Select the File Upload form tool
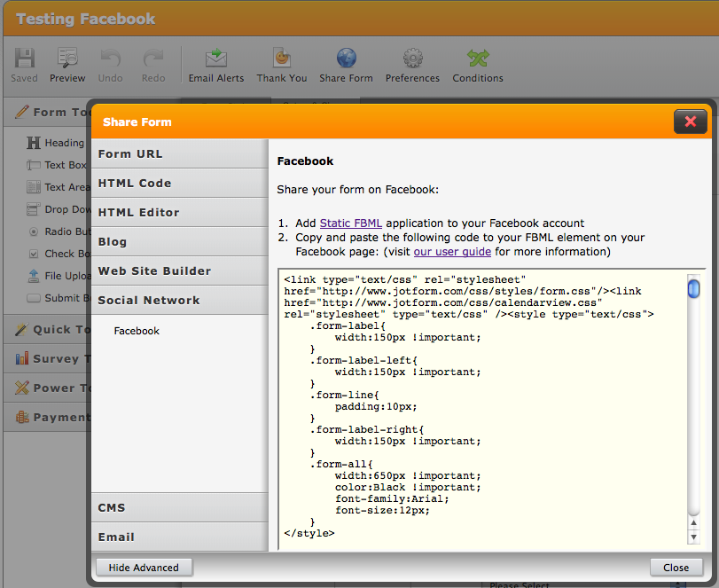The height and width of the screenshot is (588, 719). tap(59, 276)
